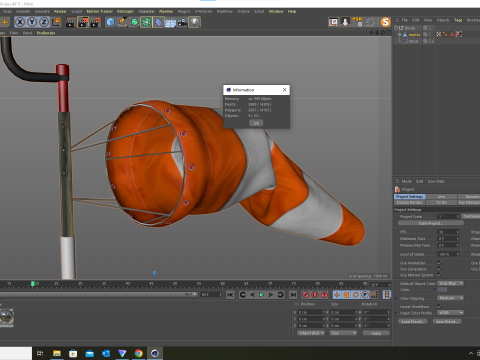This screenshot has width=480, height=360.
Task: Toggle Linear Workflow checkbox
Action: pyautogui.click(x=439, y=306)
